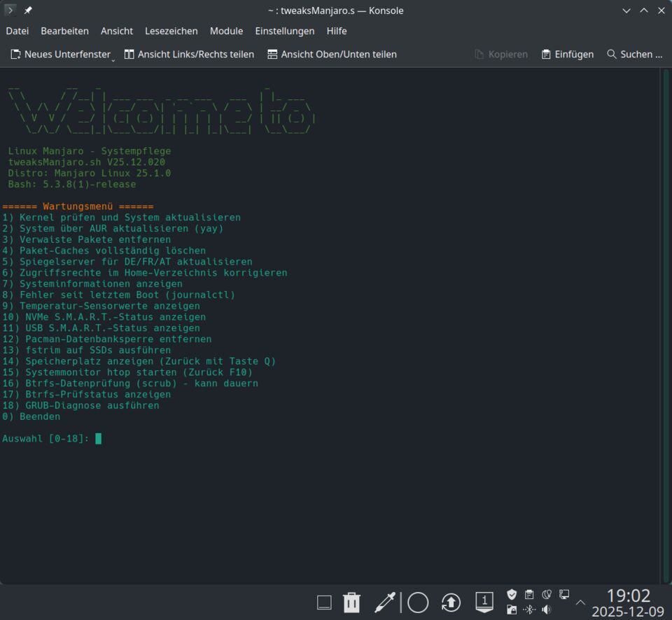Click Ansicht Oben/Unten teilen button
672x620 pixels.
pos(332,54)
